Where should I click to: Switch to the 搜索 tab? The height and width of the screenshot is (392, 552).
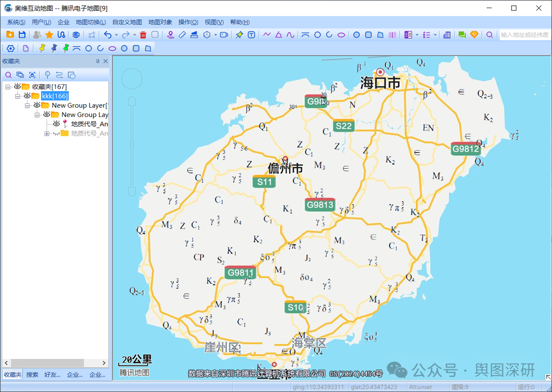pyautogui.click(x=32, y=375)
